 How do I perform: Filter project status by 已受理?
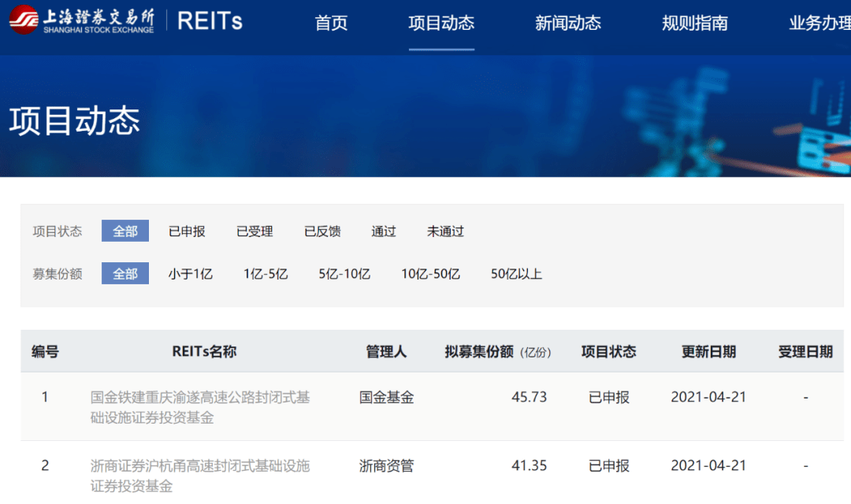coord(255,231)
